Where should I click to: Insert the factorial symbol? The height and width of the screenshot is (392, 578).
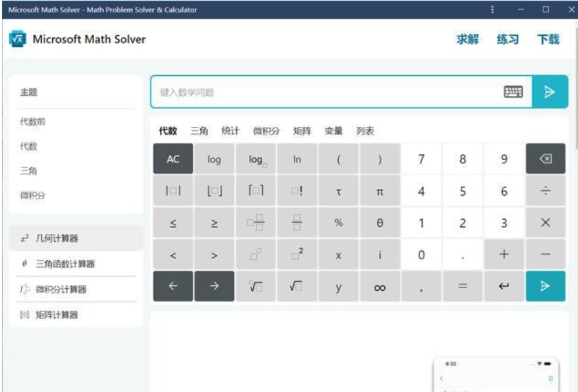[297, 191]
